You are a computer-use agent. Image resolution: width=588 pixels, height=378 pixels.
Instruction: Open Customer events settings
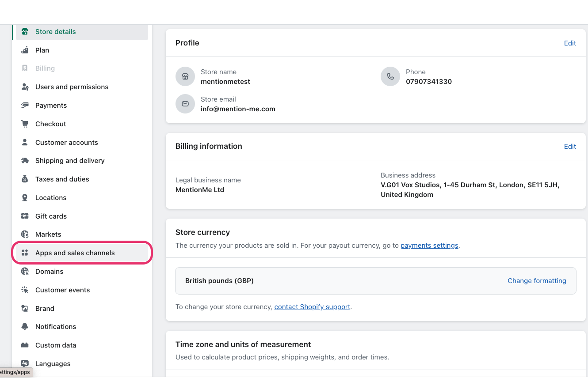pos(82,290)
